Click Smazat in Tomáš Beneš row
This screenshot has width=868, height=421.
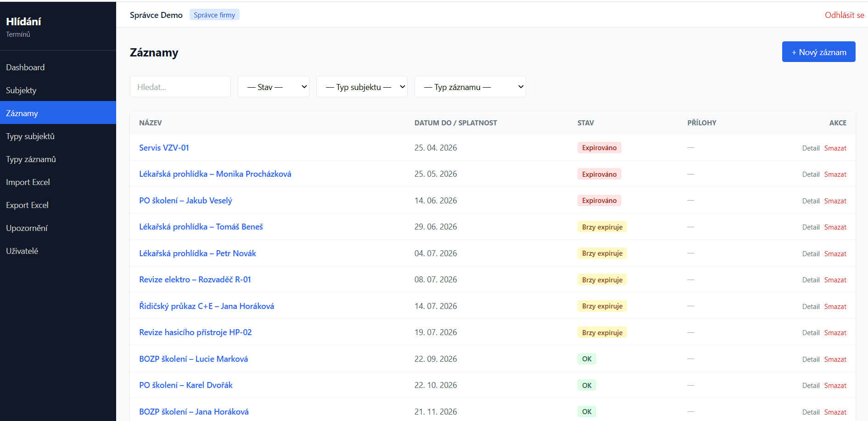(x=835, y=227)
